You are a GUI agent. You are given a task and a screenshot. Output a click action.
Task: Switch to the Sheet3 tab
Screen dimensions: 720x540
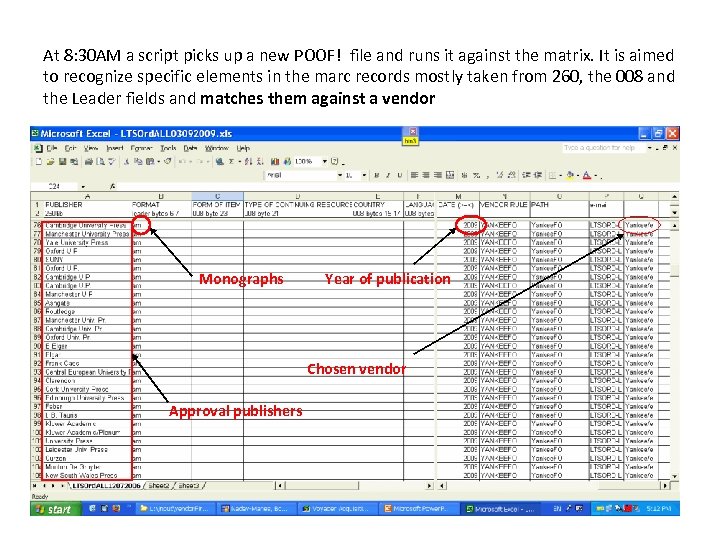(189, 485)
